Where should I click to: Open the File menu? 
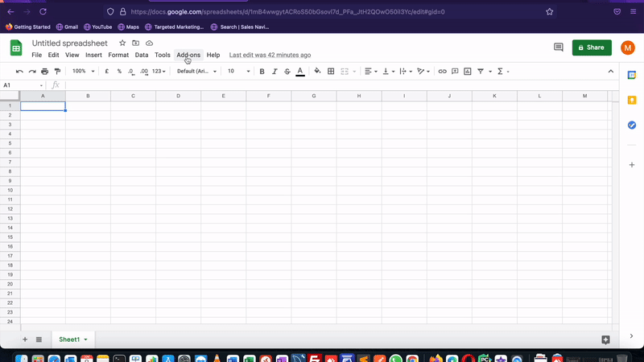36,55
